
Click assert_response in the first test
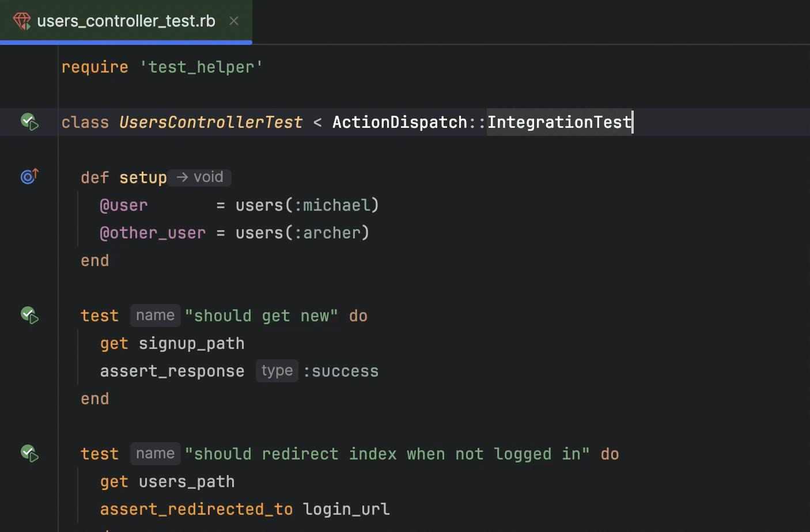click(172, 371)
